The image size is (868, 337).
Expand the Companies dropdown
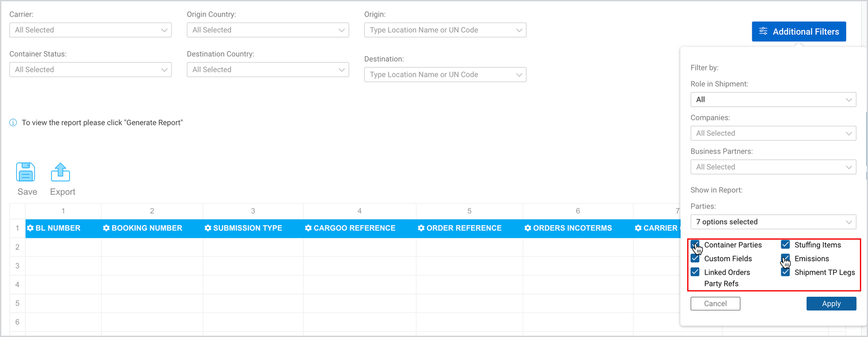tap(773, 133)
